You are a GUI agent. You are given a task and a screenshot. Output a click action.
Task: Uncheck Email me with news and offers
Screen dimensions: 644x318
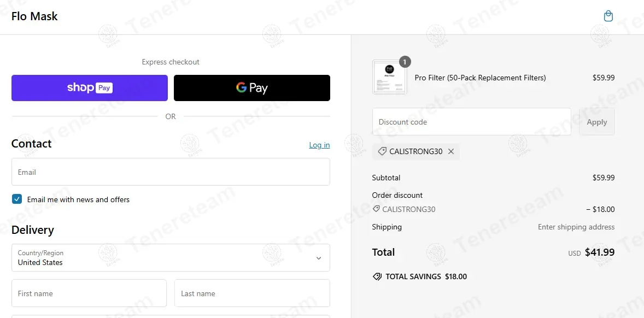coord(17,199)
